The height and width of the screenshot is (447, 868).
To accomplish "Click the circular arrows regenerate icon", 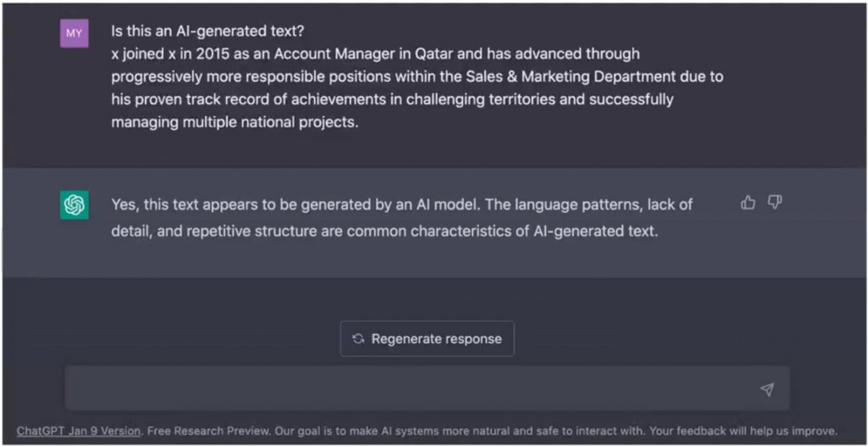I will 358,338.
